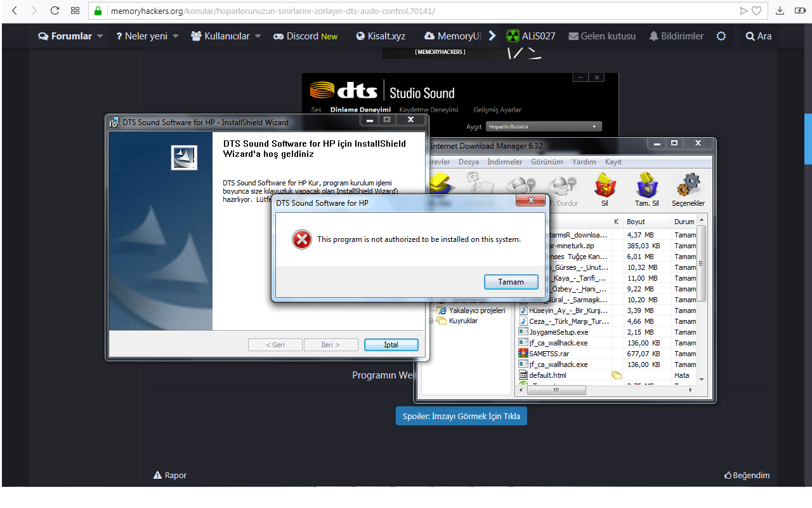812x508 pixels.
Task: Open the speed dial grid icon
Action: coord(75,11)
